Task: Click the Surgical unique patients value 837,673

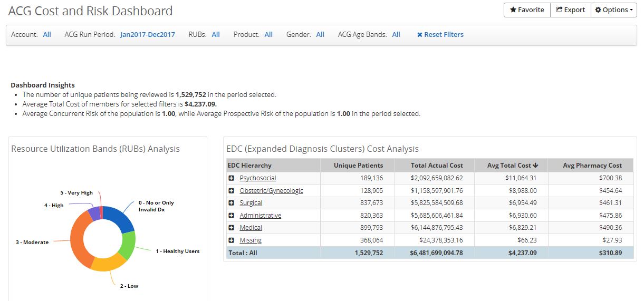Action: [371, 203]
